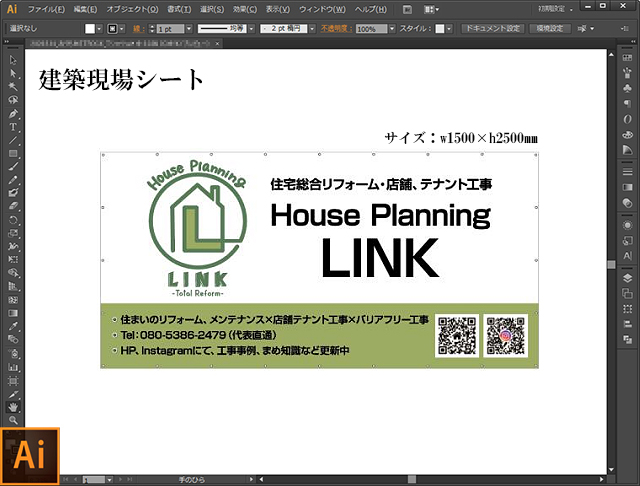
Task: Click the ドキュメント設定 button
Action: coord(493,29)
